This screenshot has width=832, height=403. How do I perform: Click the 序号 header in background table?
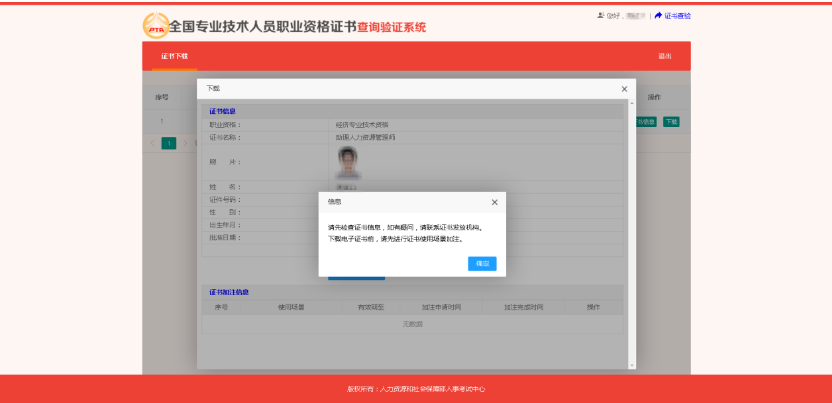(x=162, y=98)
